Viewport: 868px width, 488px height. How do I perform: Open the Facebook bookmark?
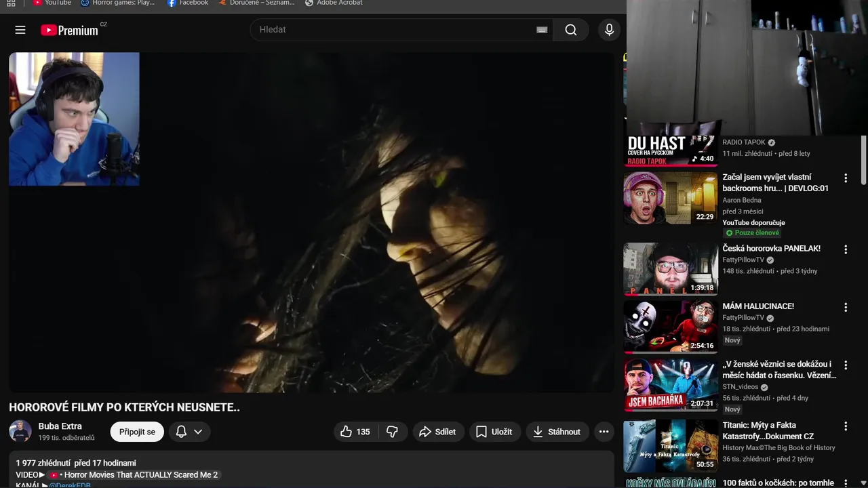[188, 3]
